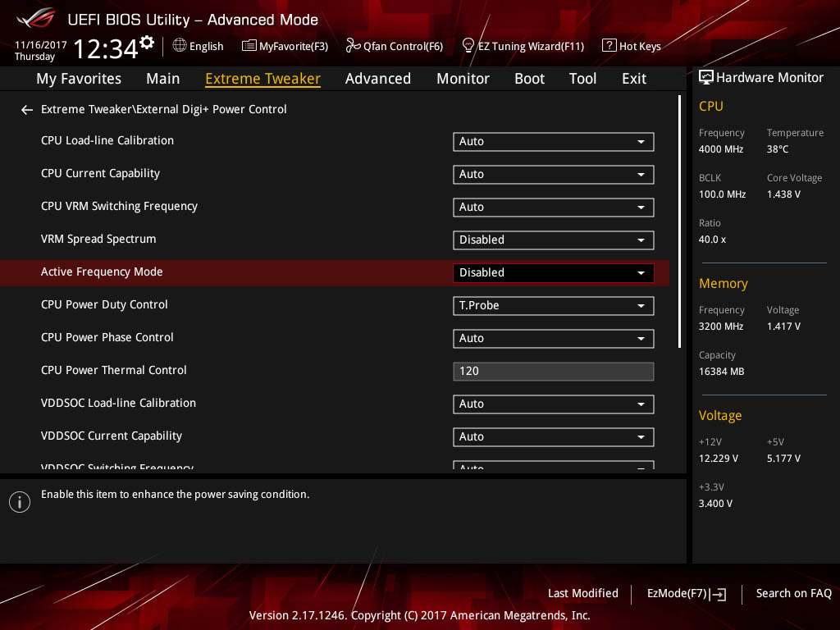Go to the Advanced tab
840x630 pixels.
tap(378, 79)
